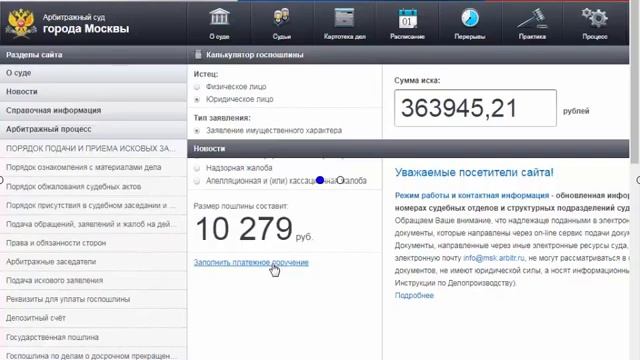This screenshot has height=360, width=640.
Task: Click 'Заполнить платежное поручение' link
Action: coord(251,262)
